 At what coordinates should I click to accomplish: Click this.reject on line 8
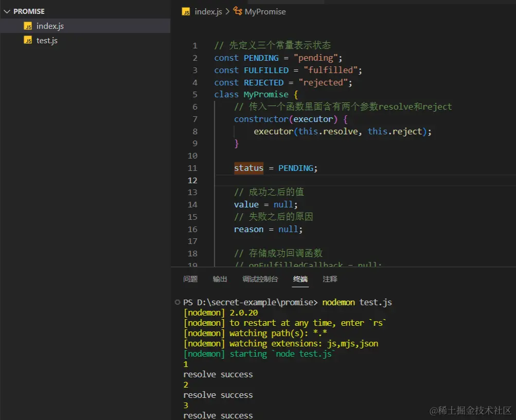tap(395, 131)
